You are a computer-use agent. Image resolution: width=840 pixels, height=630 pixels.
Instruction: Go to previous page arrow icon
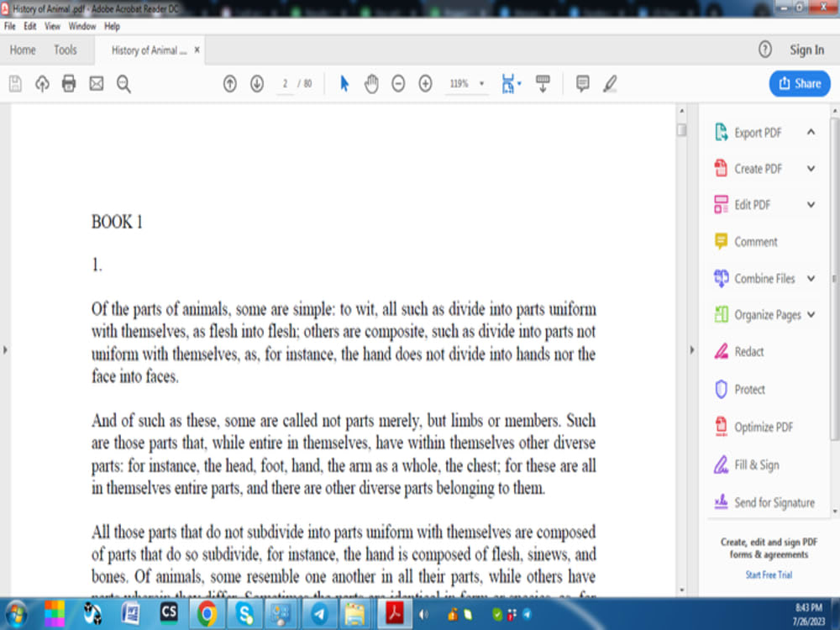[x=230, y=83]
